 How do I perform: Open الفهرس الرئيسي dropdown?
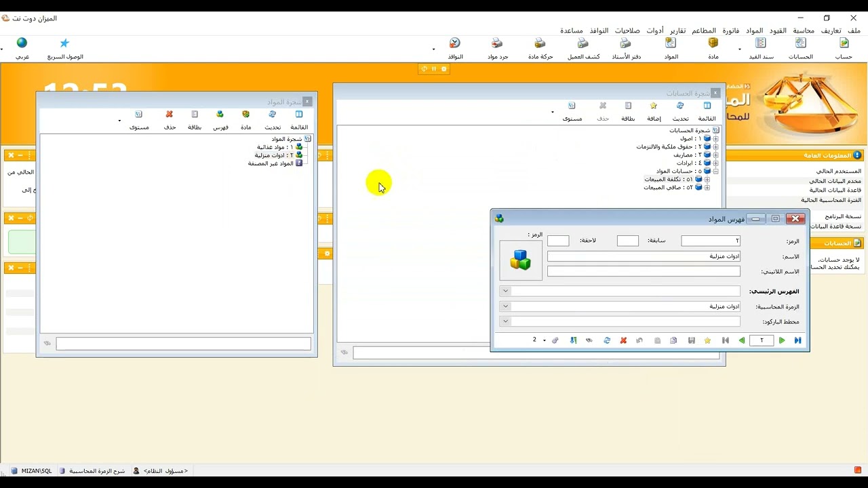[x=505, y=291]
